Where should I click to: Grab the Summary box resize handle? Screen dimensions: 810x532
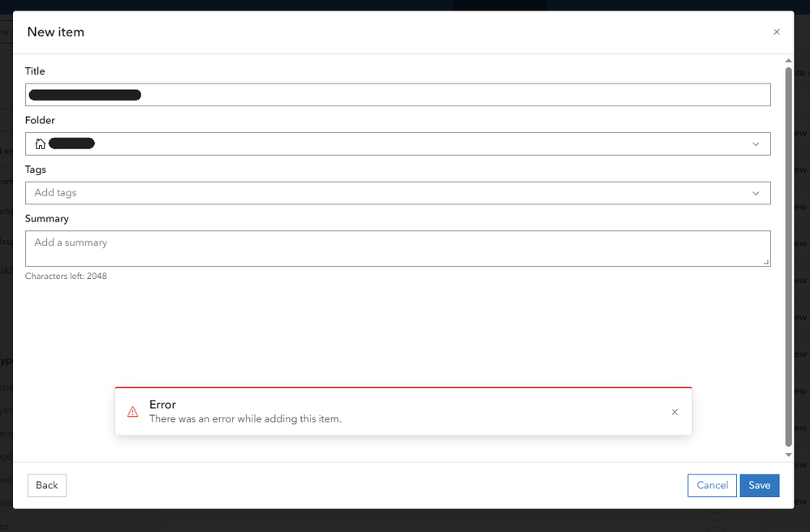click(x=765, y=261)
